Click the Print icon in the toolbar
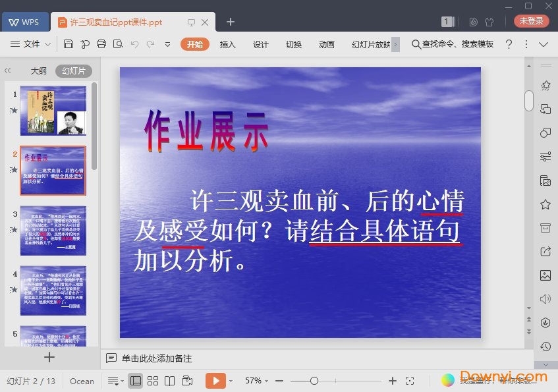This screenshot has width=558, height=392. 101,44
